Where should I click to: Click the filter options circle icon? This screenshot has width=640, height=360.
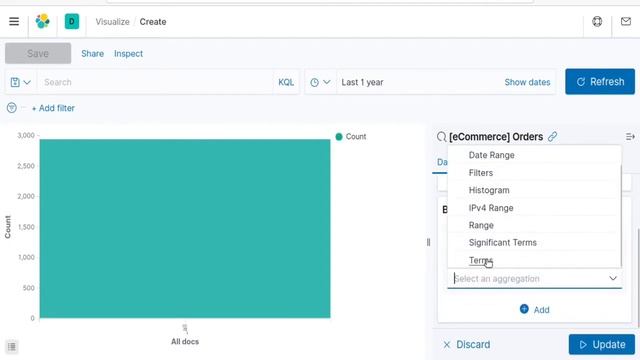click(x=11, y=108)
